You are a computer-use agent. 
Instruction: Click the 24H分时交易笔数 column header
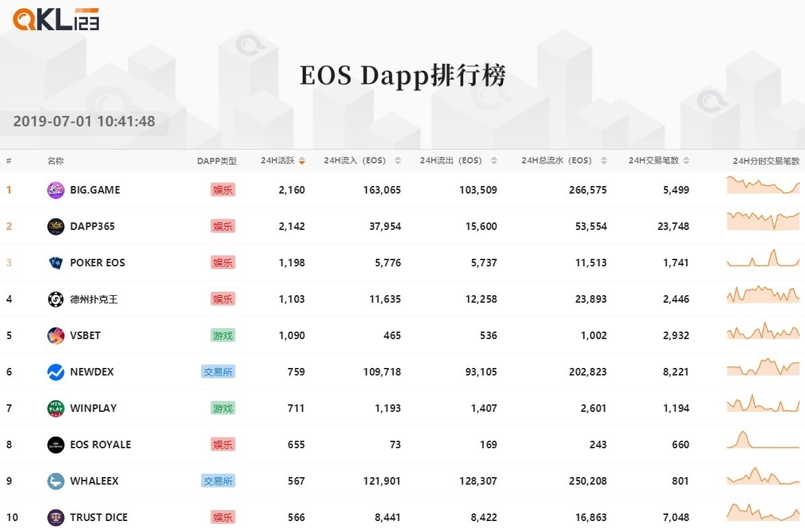point(766,161)
